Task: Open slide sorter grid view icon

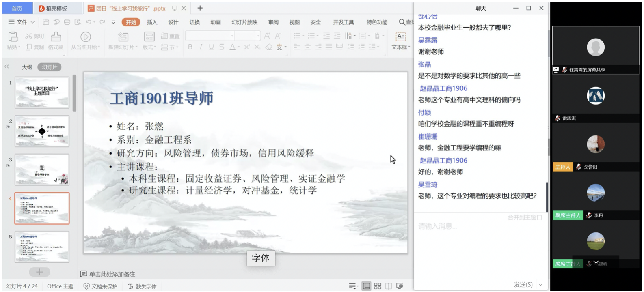Action: (x=378, y=286)
